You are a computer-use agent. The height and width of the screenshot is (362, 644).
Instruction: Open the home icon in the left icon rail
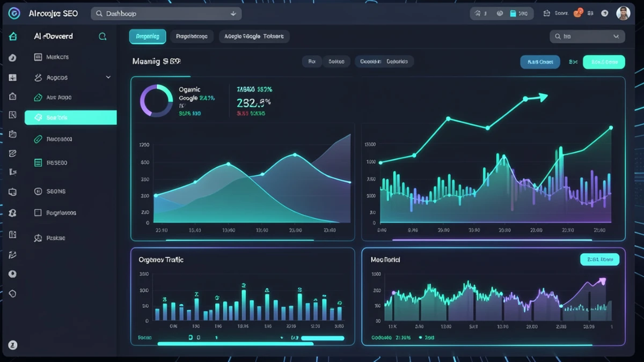point(13,36)
